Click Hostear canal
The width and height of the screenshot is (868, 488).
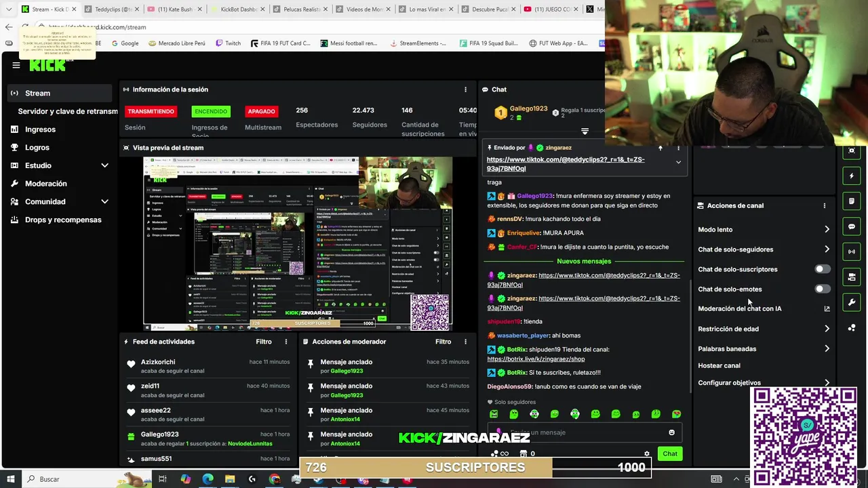coord(719,365)
